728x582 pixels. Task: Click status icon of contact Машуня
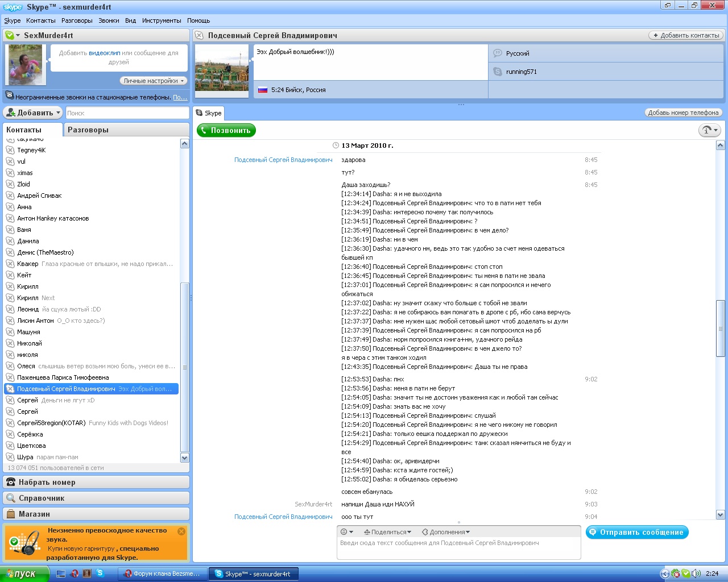(x=10, y=332)
